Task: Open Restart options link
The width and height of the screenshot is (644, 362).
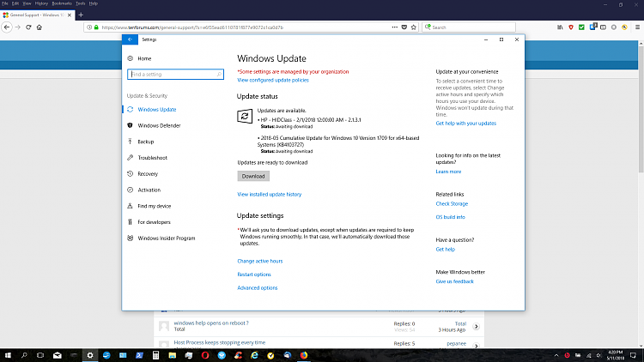Action: coord(254,275)
